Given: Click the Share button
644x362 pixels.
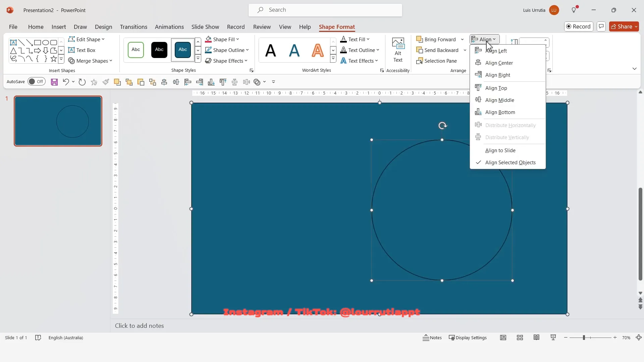Looking at the screenshot, I should pyautogui.click(x=624, y=26).
